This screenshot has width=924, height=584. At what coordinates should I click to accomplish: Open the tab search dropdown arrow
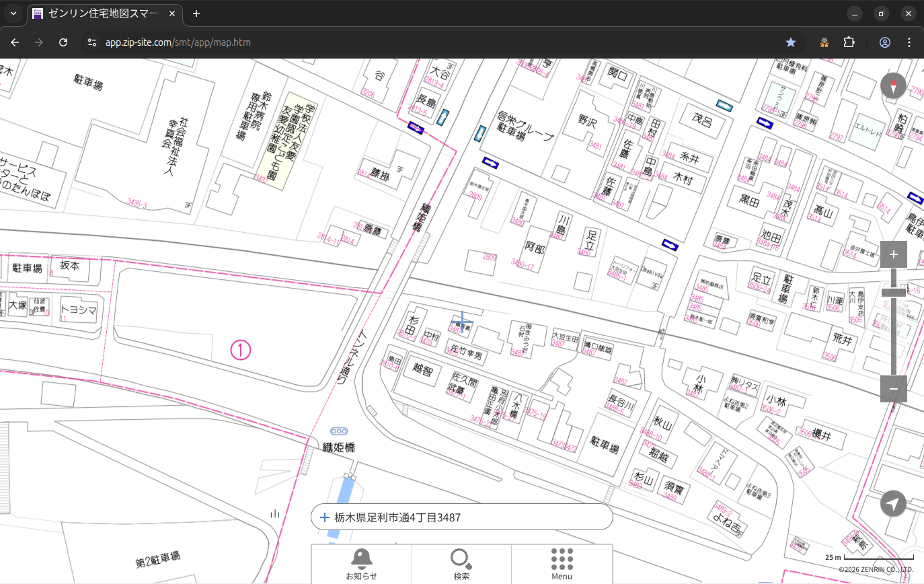tap(13, 13)
